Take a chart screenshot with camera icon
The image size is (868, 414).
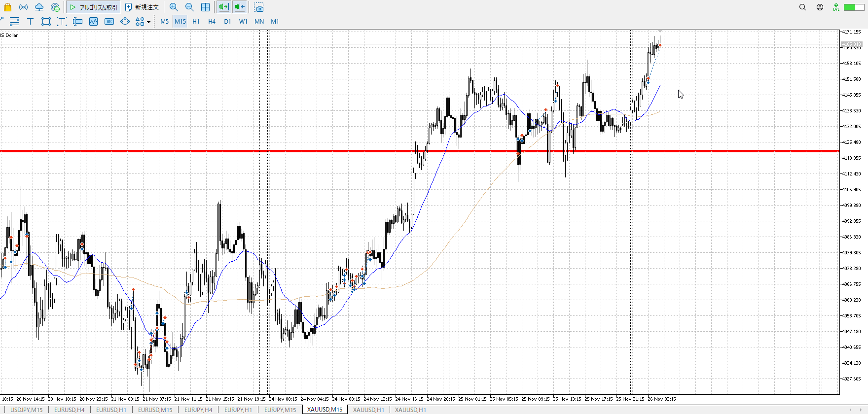[x=259, y=7]
